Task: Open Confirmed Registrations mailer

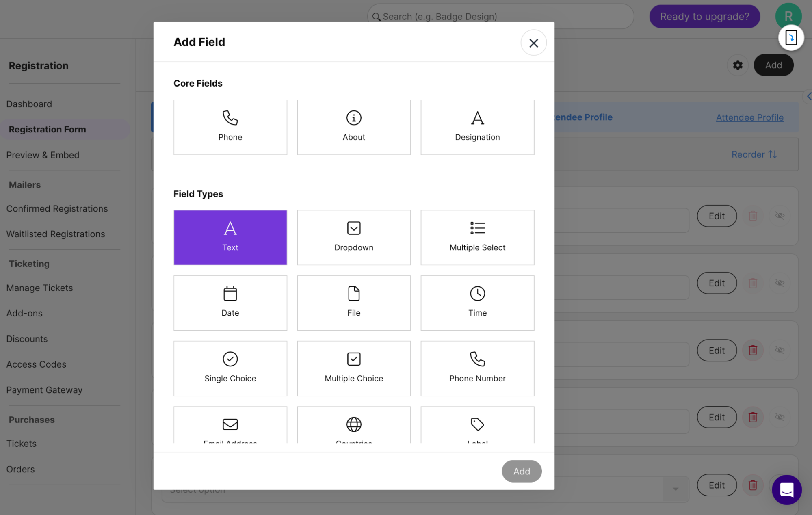Action: (x=57, y=208)
